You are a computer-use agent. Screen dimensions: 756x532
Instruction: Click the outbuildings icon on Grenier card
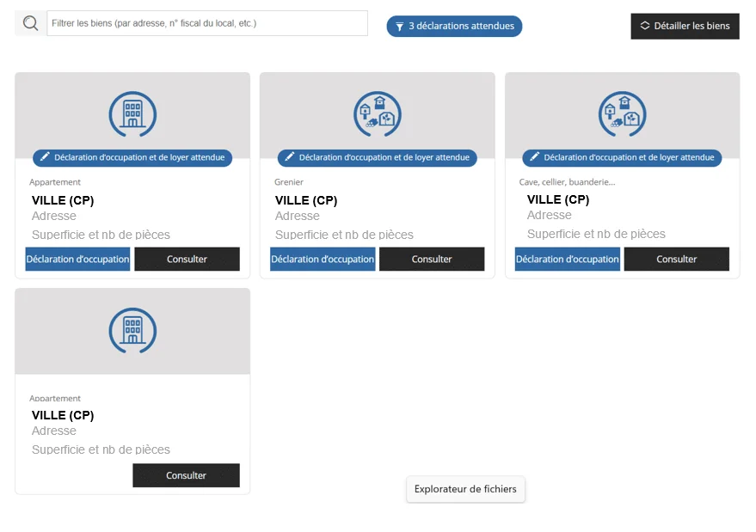tap(378, 113)
